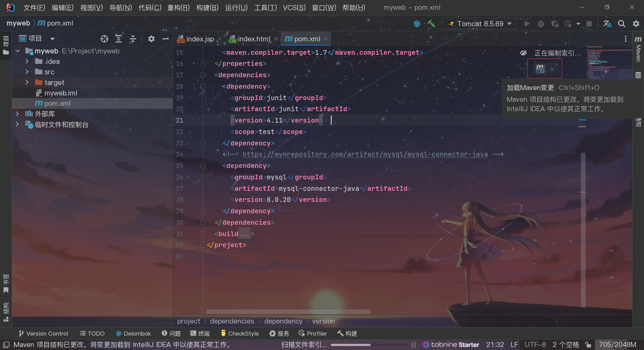The width and height of the screenshot is (644, 350).
Task: Click the build project hammer icon
Action: tap(431, 24)
